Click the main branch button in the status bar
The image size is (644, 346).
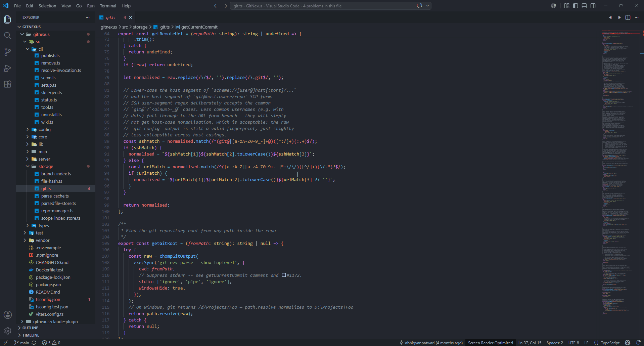21,343
